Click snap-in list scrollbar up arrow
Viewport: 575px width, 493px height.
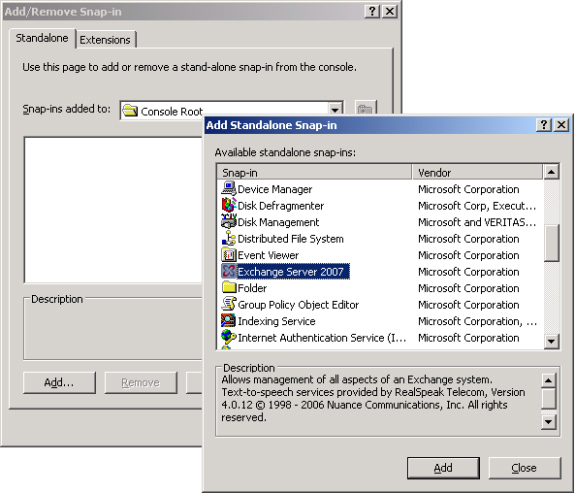[552, 172]
